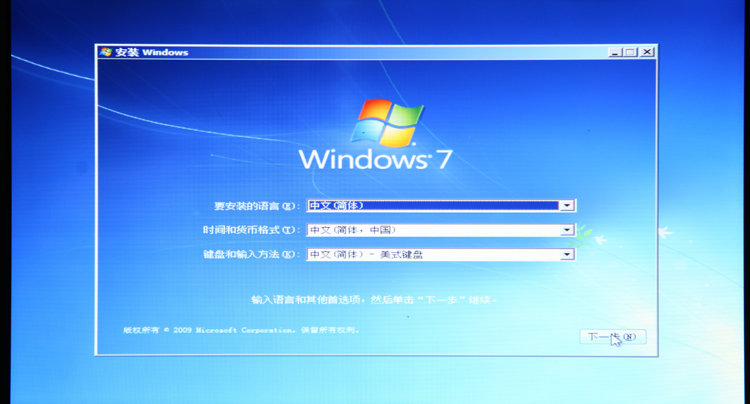Screen dimensions: 750x404
Task: Click the 中文(简体，中国) time format field
Action: click(x=432, y=230)
